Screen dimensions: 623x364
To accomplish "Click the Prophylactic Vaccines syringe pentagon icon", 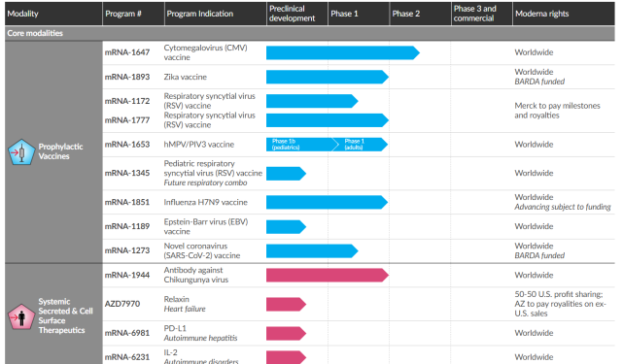I will point(21,152).
